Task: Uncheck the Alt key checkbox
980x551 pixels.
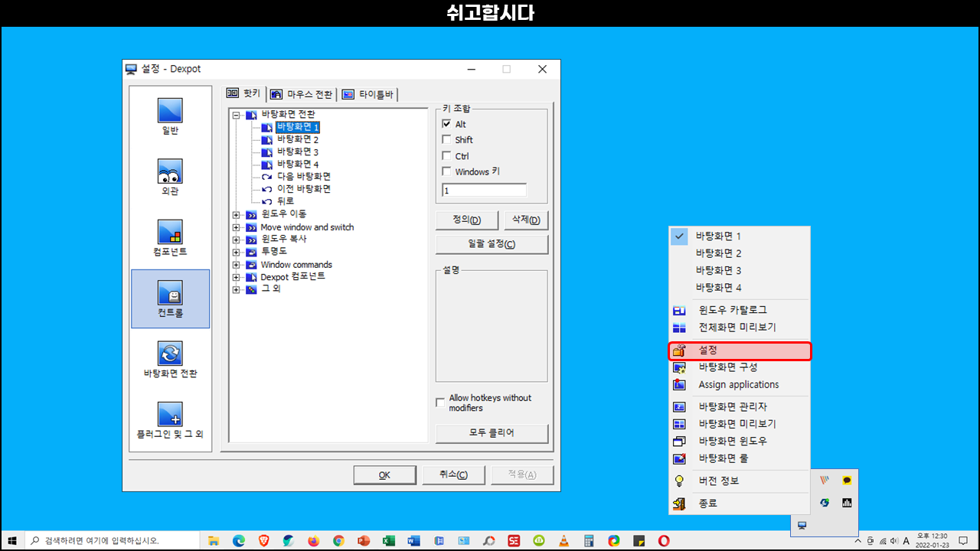Action: (447, 124)
